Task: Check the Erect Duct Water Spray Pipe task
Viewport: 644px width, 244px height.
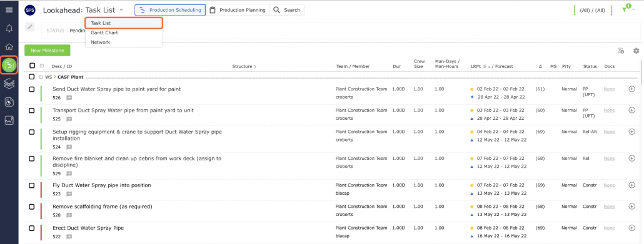Action: click(x=32, y=228)
